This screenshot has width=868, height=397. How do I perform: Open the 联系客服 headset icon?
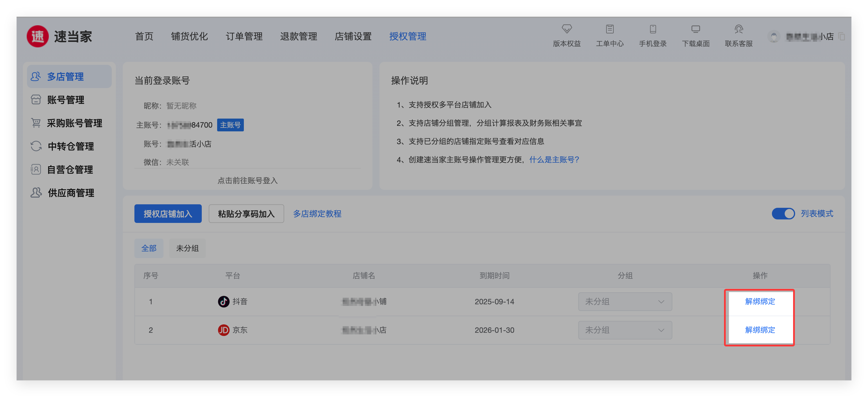[738, 29]
